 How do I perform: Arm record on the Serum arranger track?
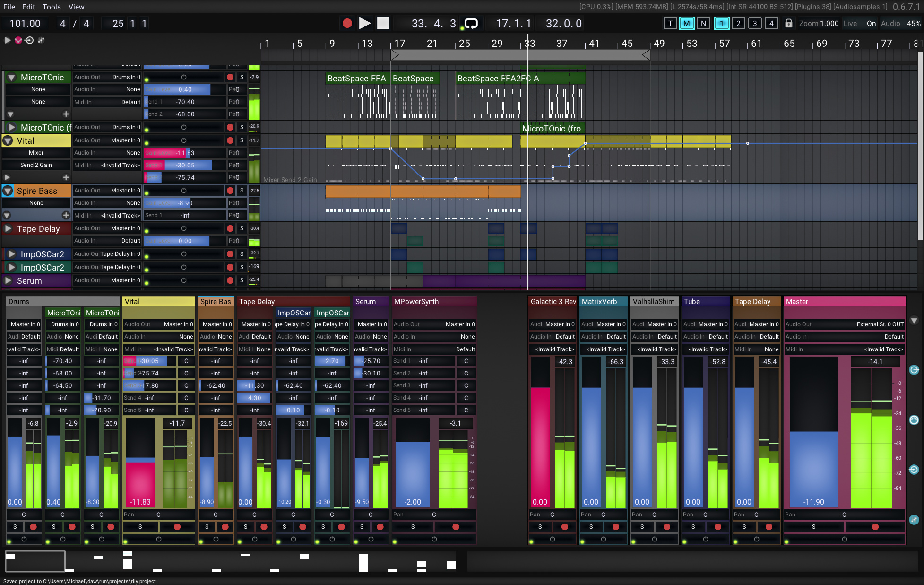(x=230, y=280)
